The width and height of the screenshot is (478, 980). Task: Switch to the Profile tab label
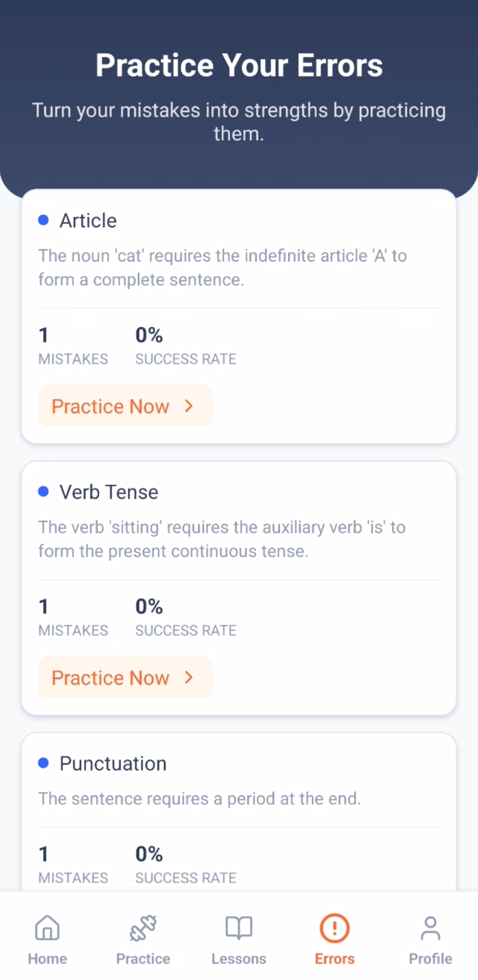[430, 959]
